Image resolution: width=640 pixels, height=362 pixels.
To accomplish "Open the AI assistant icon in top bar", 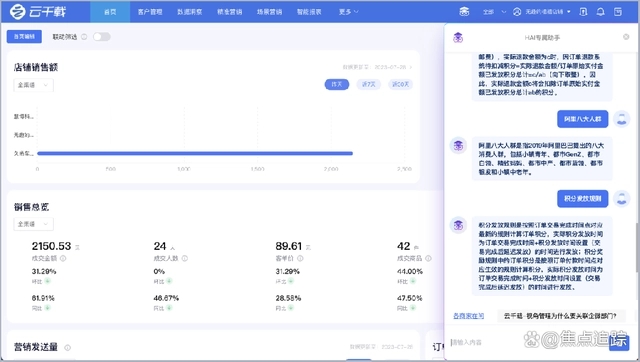I will [x=464, y=11].
